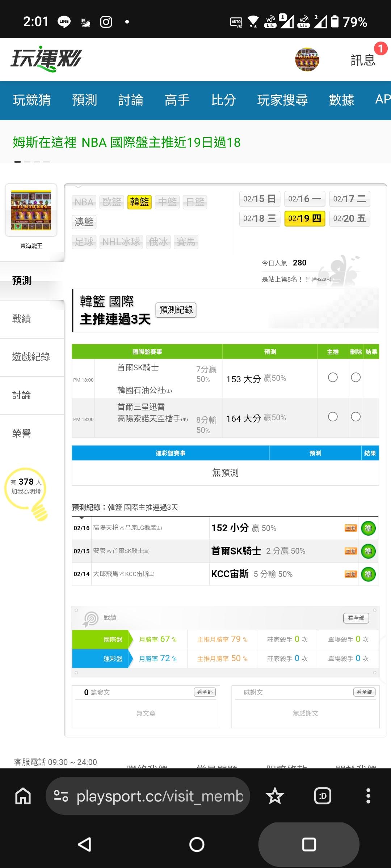The height and width of the screenshot is (868, 391).
Task: Switch to the NBA league tab
Action: coord(84,202)
